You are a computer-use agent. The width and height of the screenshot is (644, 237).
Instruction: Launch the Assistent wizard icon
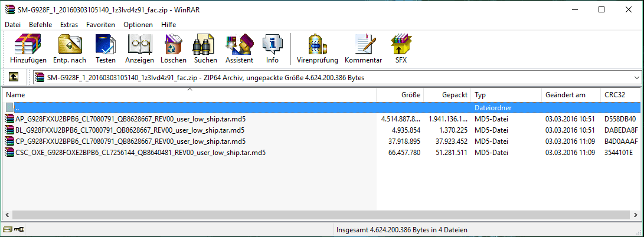pos(239,44)
